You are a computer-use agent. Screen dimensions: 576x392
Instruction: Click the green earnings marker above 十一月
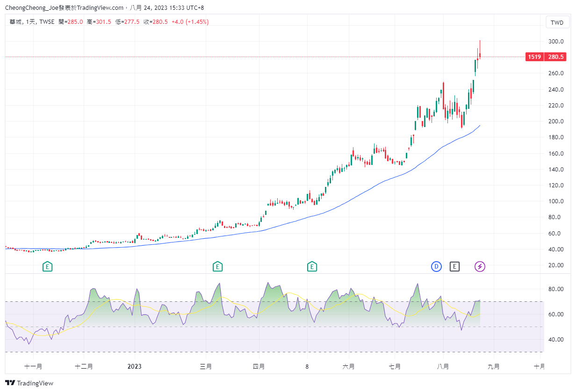(x=47, y=267)
